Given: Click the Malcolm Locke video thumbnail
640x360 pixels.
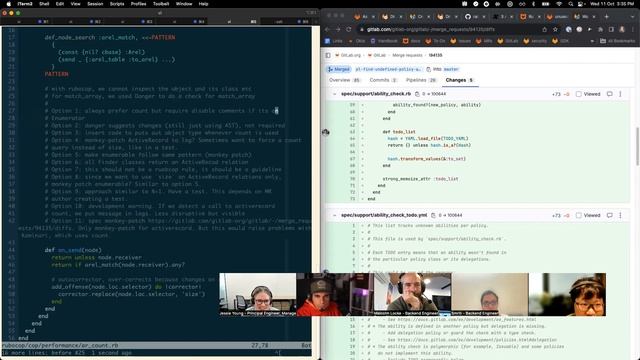Looking at the screenshot, I should tap(412, 295).
